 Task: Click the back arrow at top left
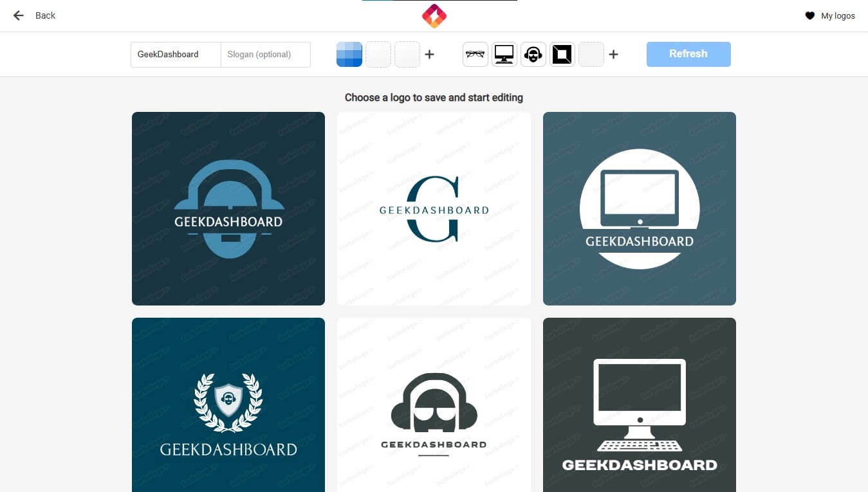pyautogui.click(x=17, y=15)
